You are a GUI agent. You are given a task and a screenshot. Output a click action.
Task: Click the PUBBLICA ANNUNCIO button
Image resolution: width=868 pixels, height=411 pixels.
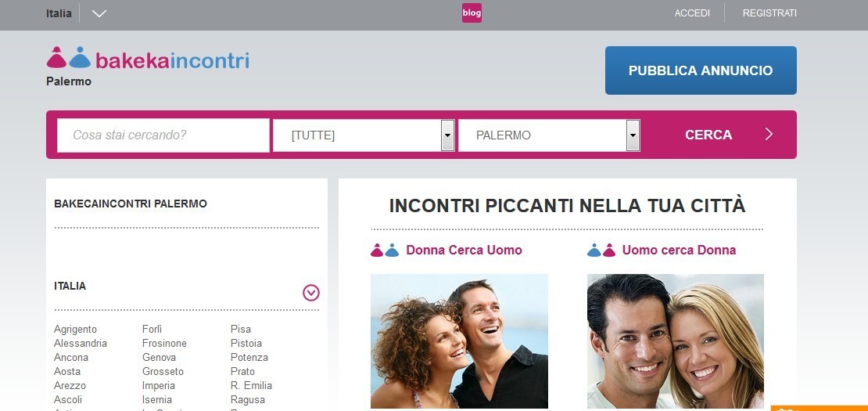point(701,70)
